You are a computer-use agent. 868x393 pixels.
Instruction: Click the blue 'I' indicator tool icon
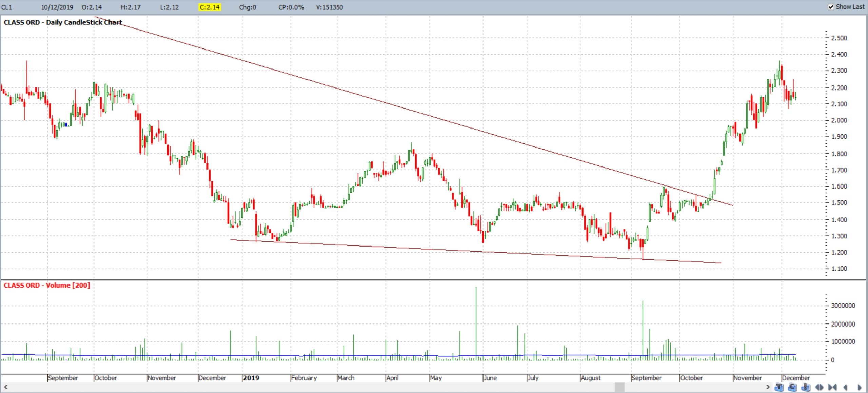806,387
